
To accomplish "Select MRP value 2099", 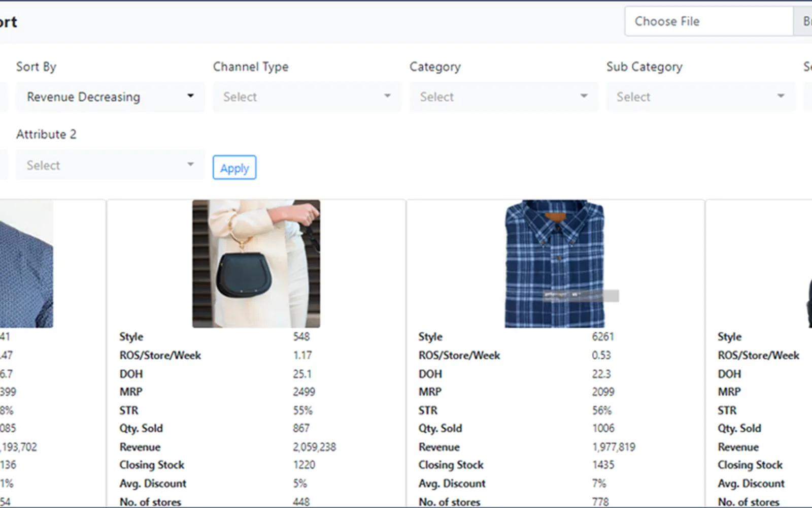I will (603, 392).
